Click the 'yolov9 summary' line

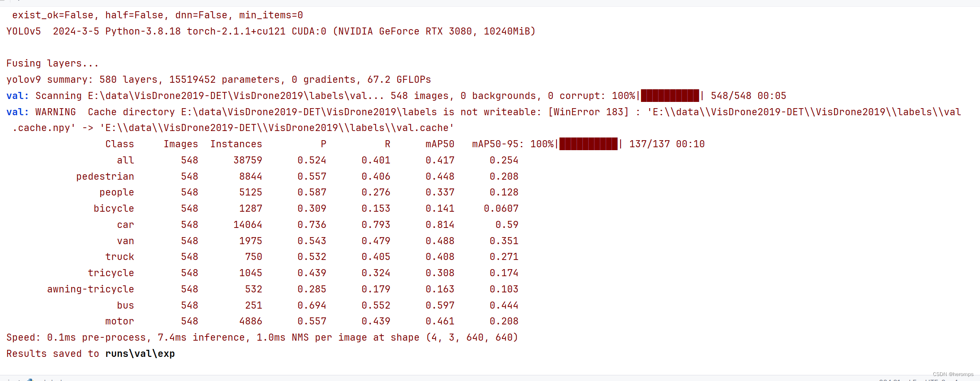(218, 79)
